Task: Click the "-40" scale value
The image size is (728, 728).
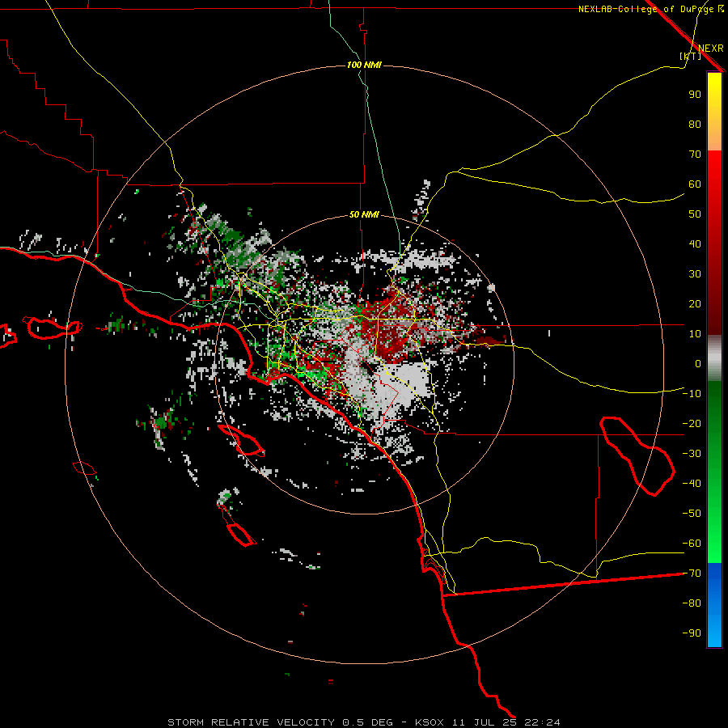Action: pyautogui.click(x=692, y=484)
